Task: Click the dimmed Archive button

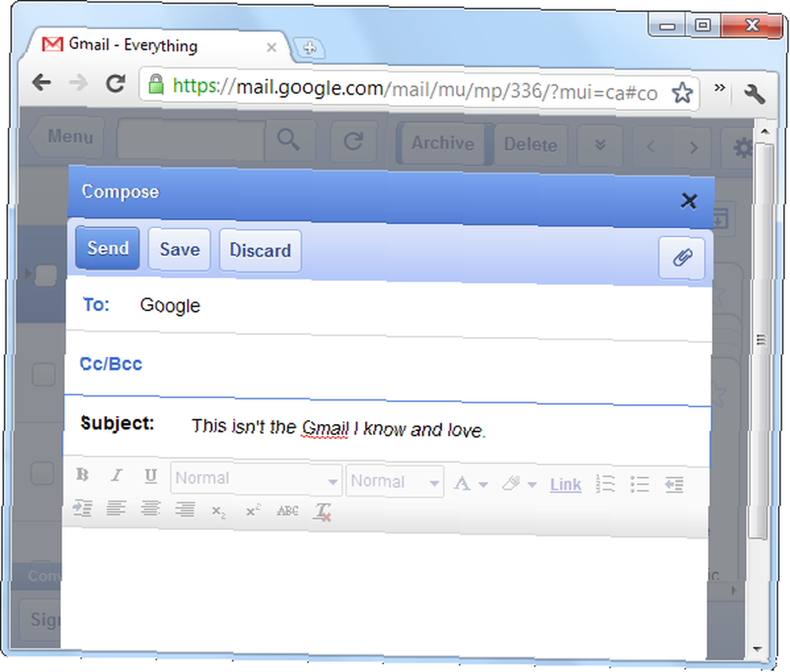Action: point(442,144)
